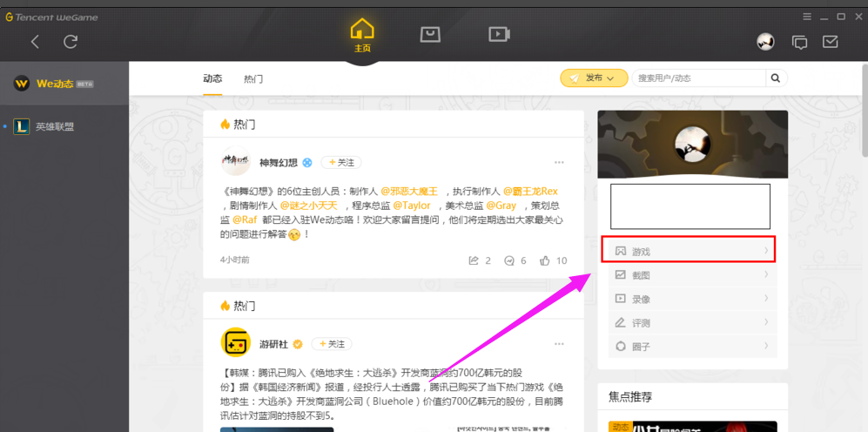Expand the 游戏 profile section

688,251
